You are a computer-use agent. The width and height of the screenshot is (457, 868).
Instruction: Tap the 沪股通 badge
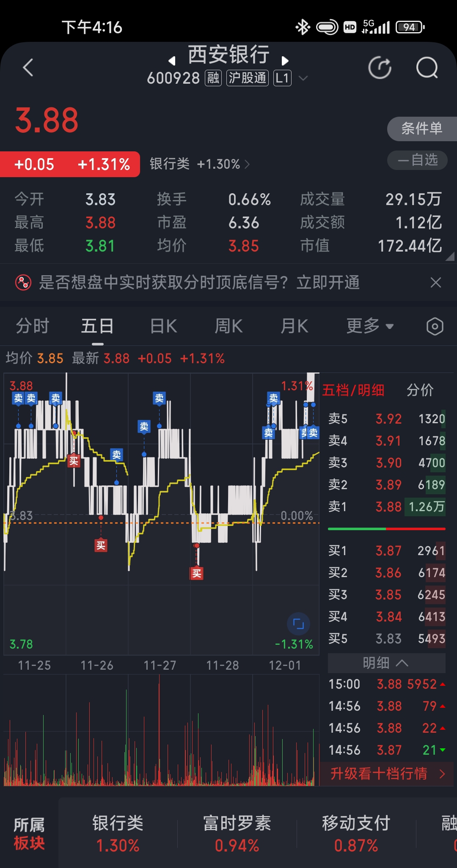248,78
